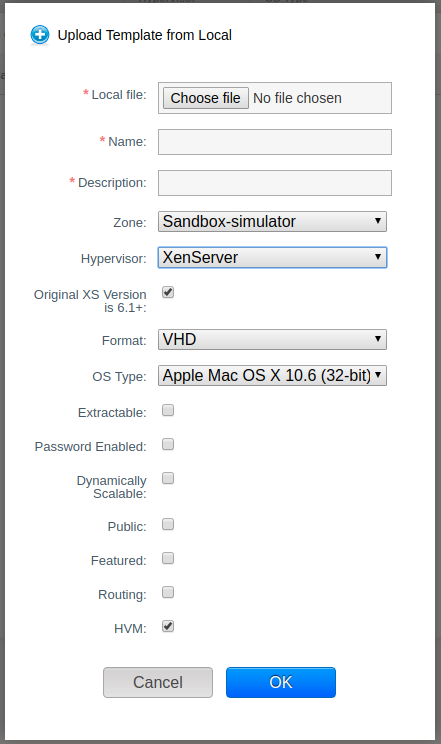Click the 'Format:' label

tap(124, 341)
